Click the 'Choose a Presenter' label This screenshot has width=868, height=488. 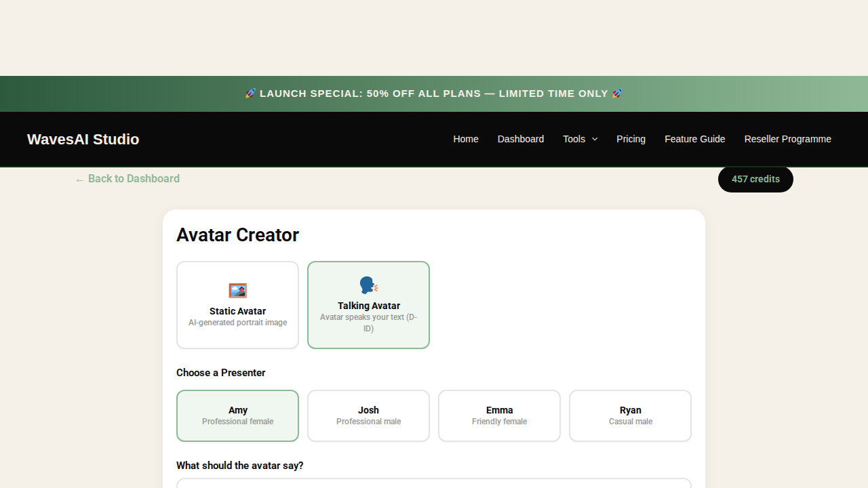click(220, 373)
